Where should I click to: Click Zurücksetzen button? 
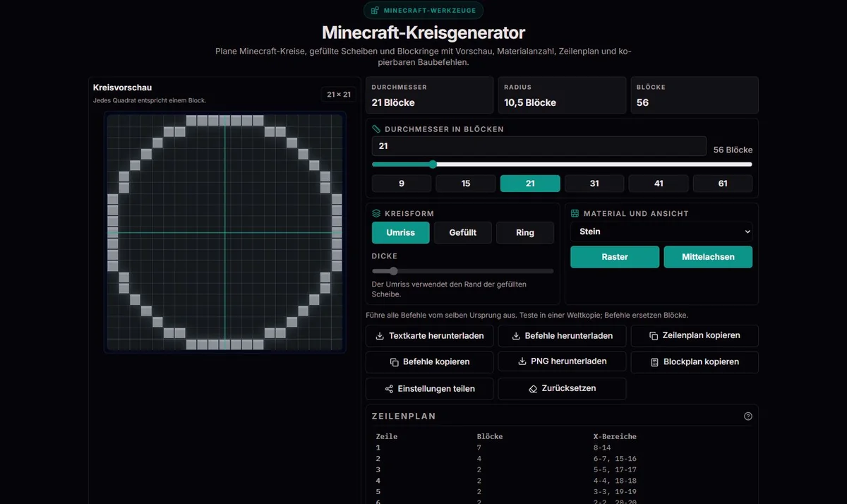coord(562,389)
